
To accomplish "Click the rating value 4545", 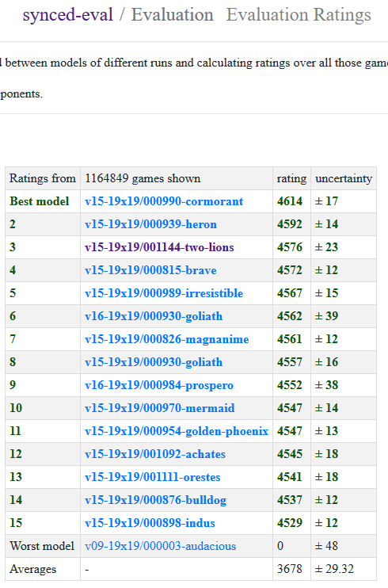I will pyautogui.click(x=290, y=454).
